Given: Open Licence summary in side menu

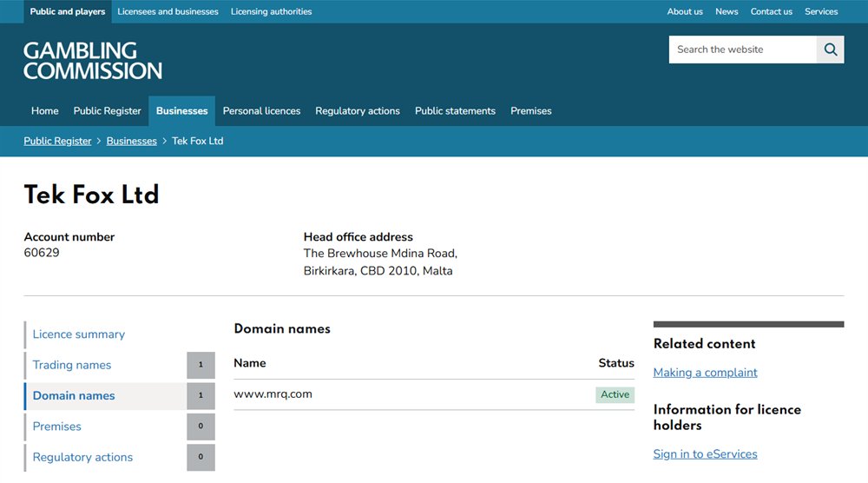Looking at the screenshot, I should (x=79, y=334).
